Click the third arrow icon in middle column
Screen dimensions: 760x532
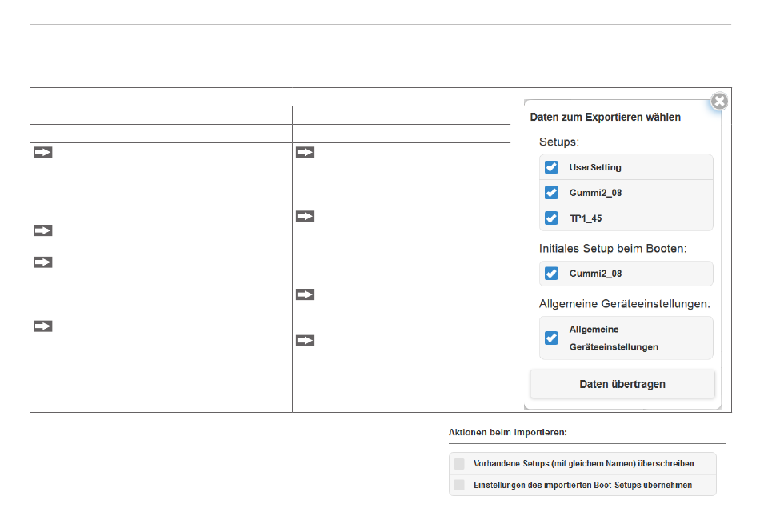click(x=306, y=294)
